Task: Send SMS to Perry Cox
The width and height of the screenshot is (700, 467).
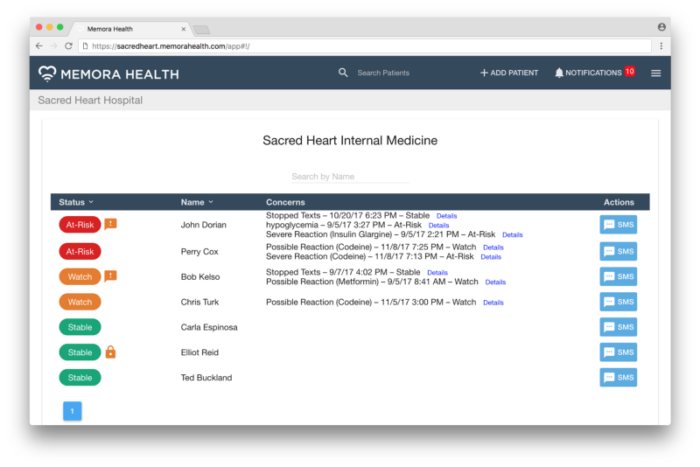Action: [x=618, y=251]
